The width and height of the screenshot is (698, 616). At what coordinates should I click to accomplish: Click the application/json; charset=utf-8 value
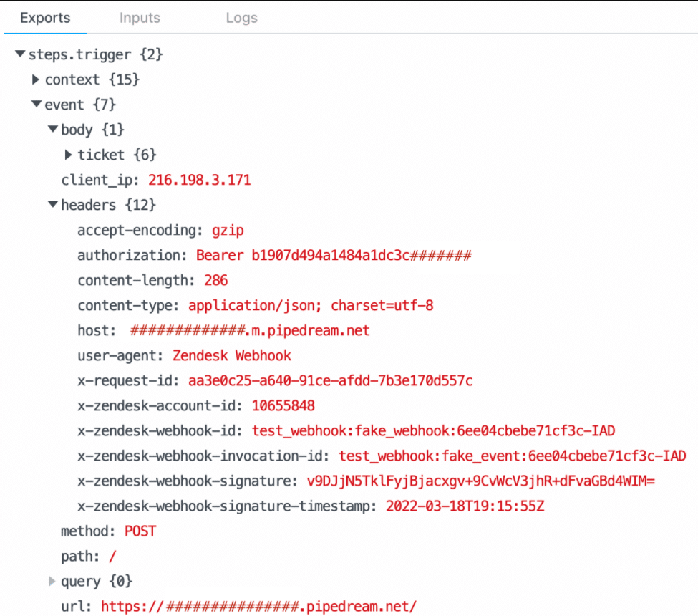point(311,306)
